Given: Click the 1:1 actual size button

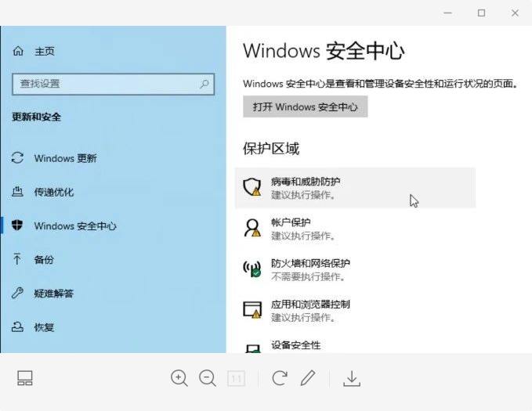Looking at the screenshot, I should point(236,378).
